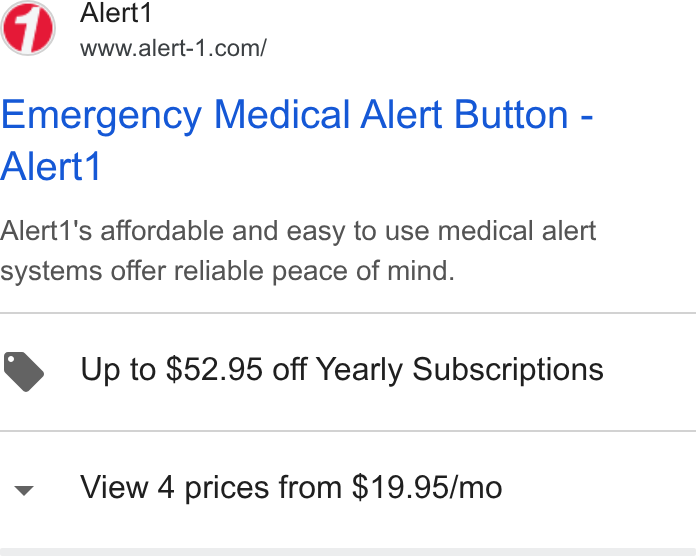Open the Yearly Subscriptions discount offer
696x556 pixels.
tap(348, 371)
